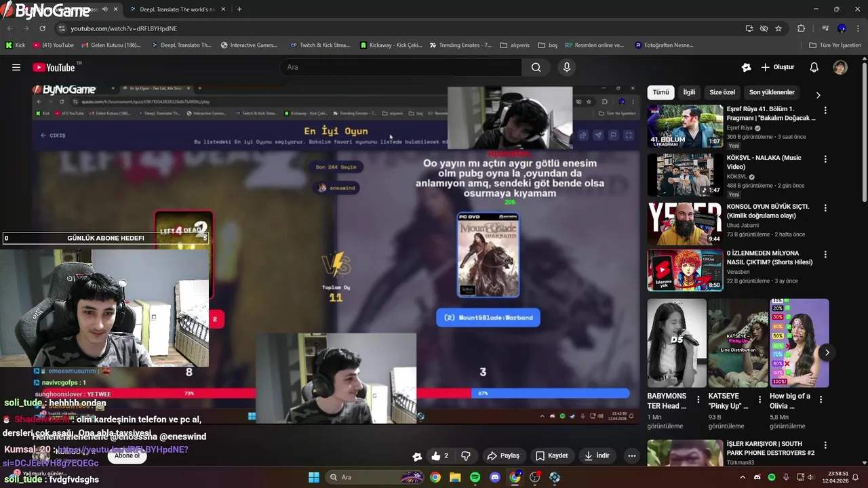The width and height of the screenshot is (868, 488).
Task: Show hidden system tray icons chevron
Action: [742, 477]
